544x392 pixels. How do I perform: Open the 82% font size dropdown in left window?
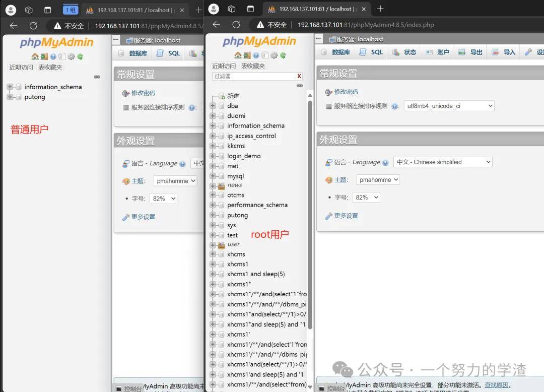[x=163, y=199]
